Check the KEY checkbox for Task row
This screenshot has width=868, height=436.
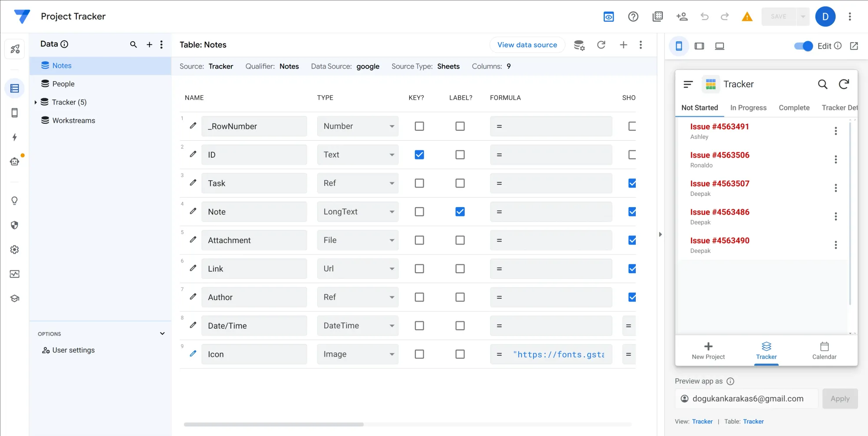[419, 183]
